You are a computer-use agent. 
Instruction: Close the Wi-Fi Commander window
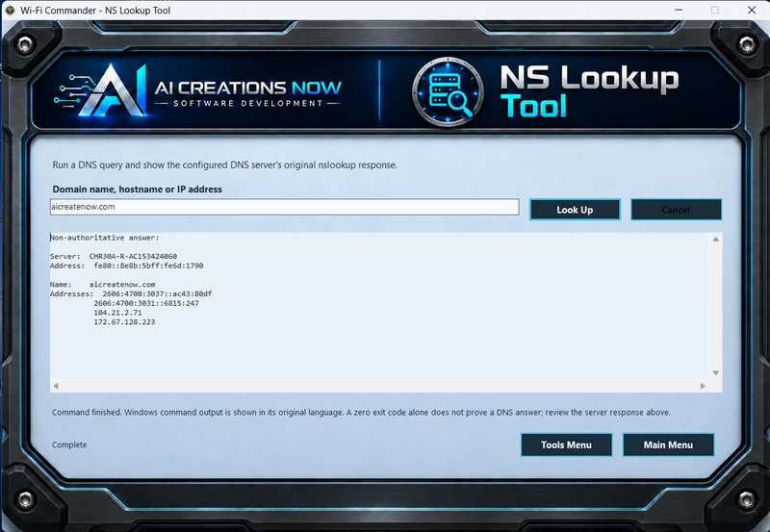click(x=752, y=10)
